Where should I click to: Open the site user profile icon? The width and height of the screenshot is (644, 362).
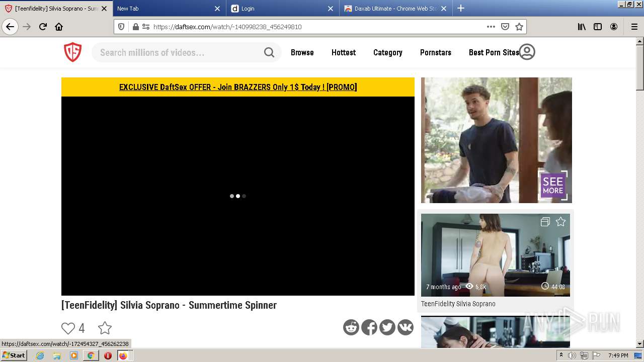point(527,52)
